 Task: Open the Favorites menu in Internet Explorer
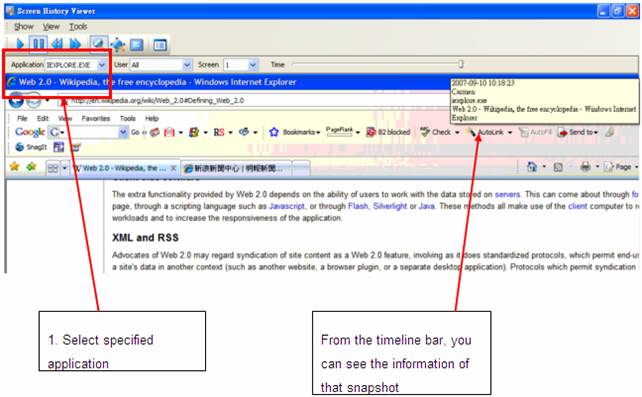96,118
